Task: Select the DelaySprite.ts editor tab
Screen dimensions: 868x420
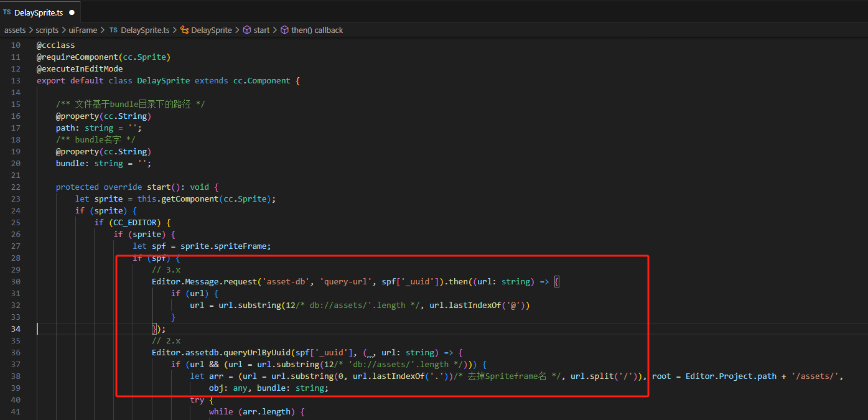Action: (40, 12)
